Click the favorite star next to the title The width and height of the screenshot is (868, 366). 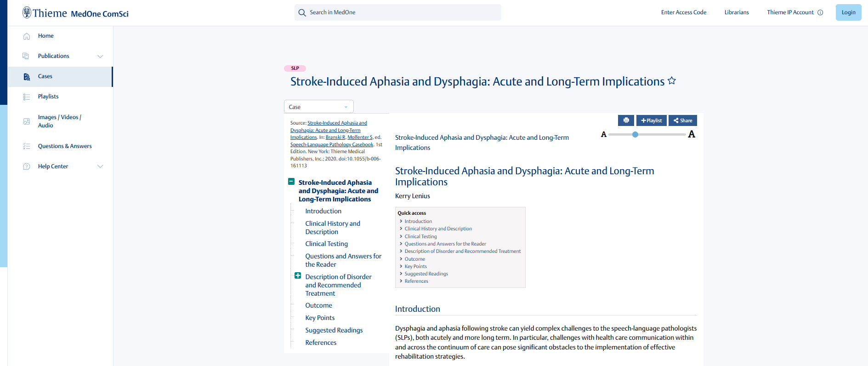672,81
